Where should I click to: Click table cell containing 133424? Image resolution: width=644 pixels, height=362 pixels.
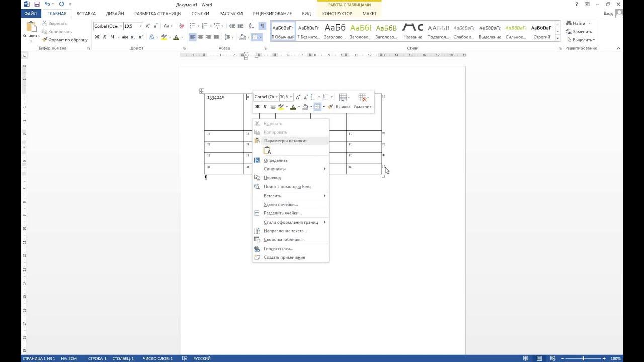[224, 112]
